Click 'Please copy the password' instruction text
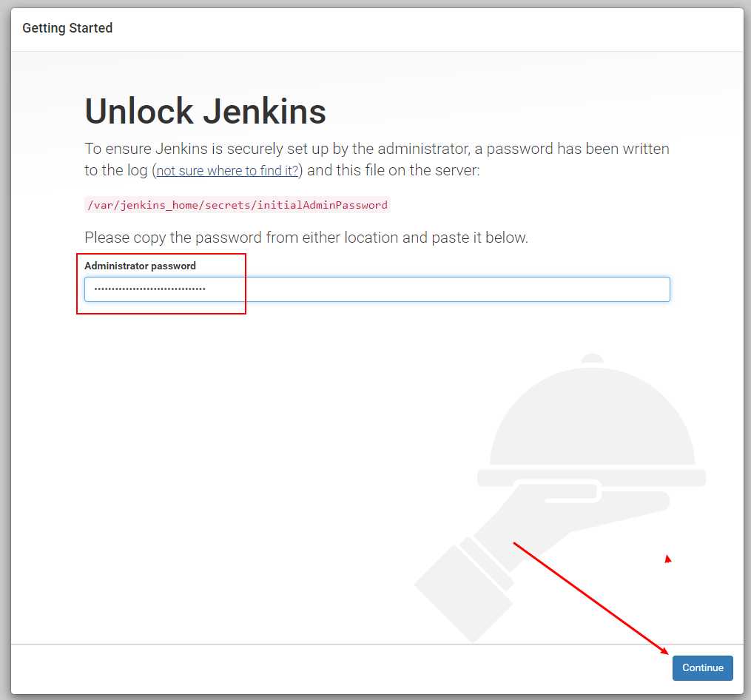This screenshot has width=751, height=700. click(x=306, y=238)
